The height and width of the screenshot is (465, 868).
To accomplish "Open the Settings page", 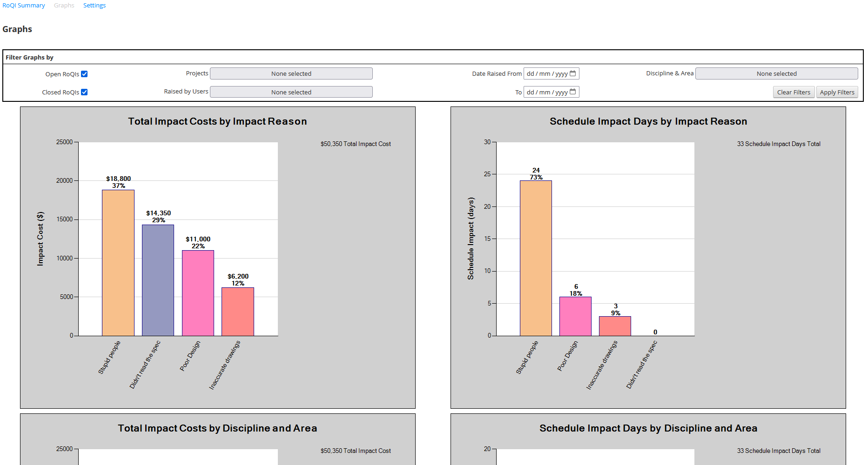I will (94, 5).
